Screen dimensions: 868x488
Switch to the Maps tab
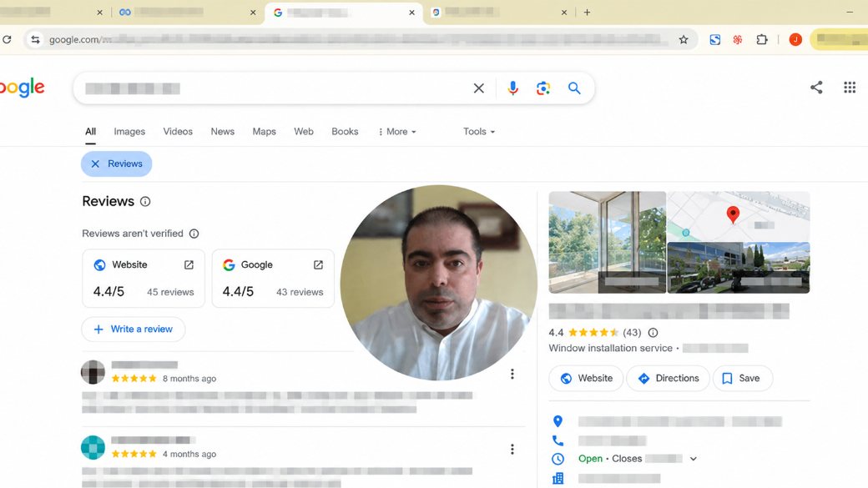click(264, 132)
